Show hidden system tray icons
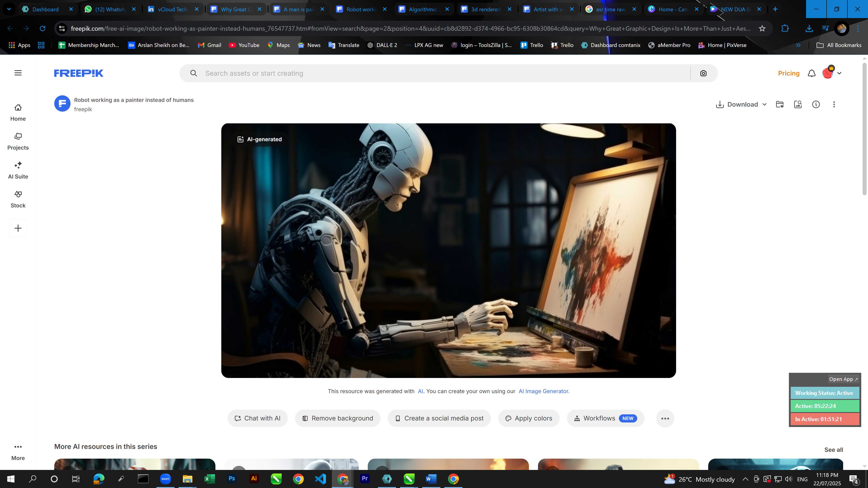The image size is (868, 488). pos(745,479)
